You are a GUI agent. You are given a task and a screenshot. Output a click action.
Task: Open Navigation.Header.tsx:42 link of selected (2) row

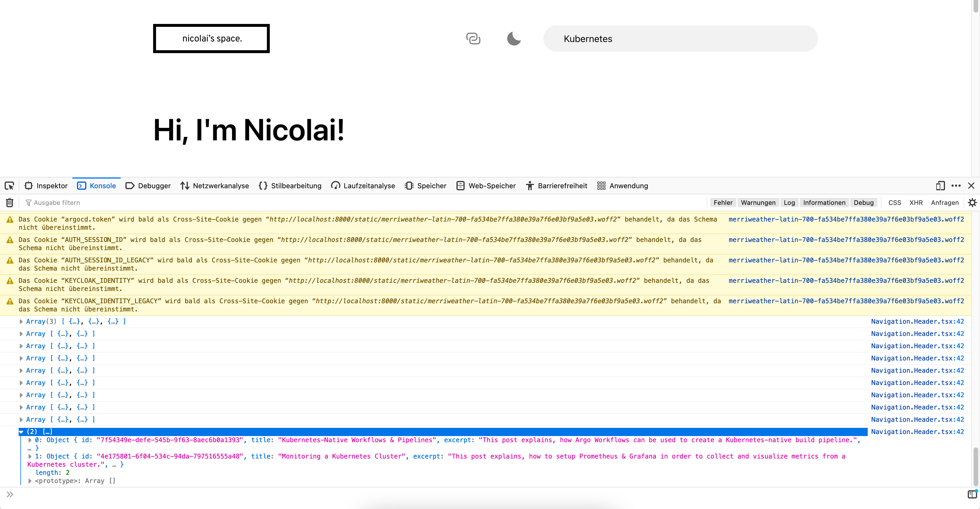[918, 432]
